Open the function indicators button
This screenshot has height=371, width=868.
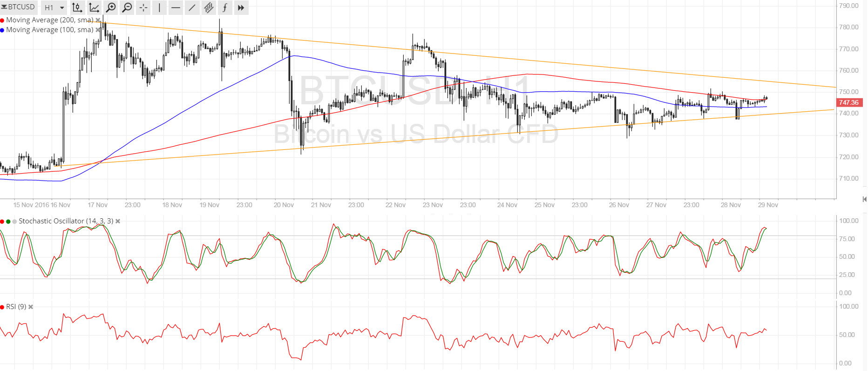(x=224, y=7)
